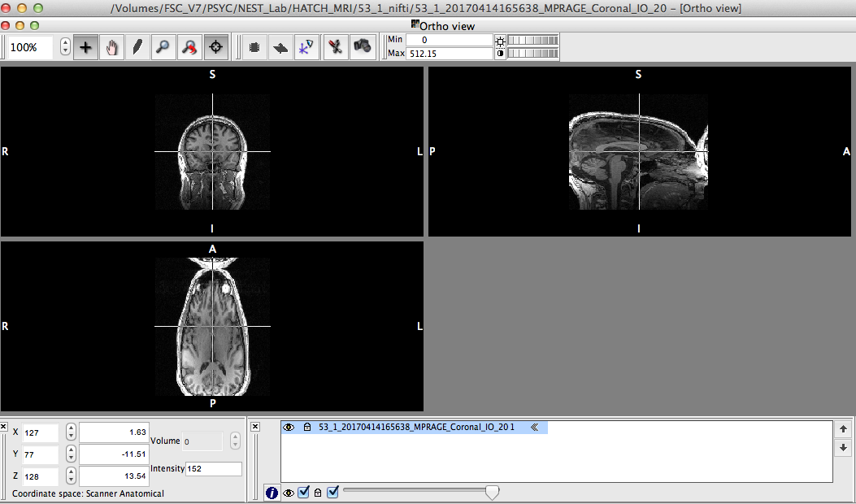Adjust the Z voxel coordinate stepper
The width and height of the screenshot is (856, 504).
[x=71, y=476]
